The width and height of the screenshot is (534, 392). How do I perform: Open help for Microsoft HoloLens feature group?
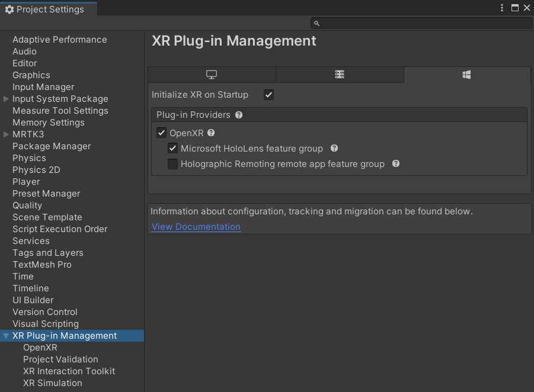(334, 149)
